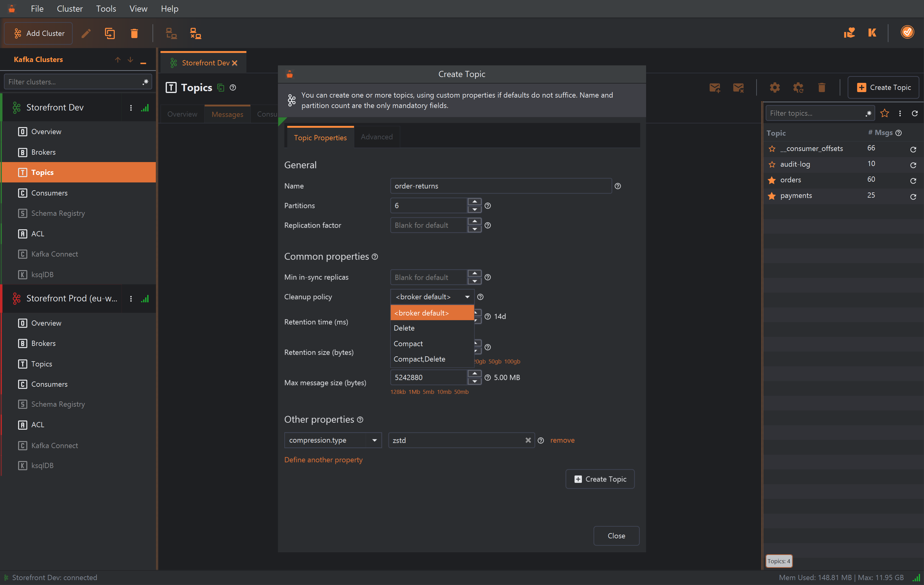The height and width of the screenshot is (585, 924).
Task: Toggle favorite star for audit-log topic
Action: coord(772,165)
